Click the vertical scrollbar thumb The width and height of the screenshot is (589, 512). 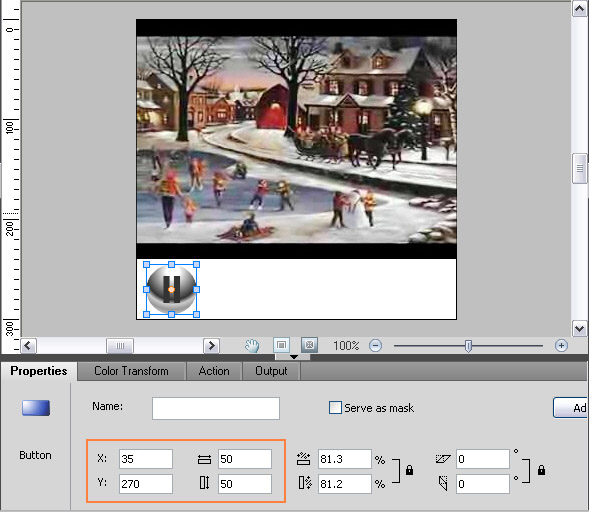coord(580,168)
